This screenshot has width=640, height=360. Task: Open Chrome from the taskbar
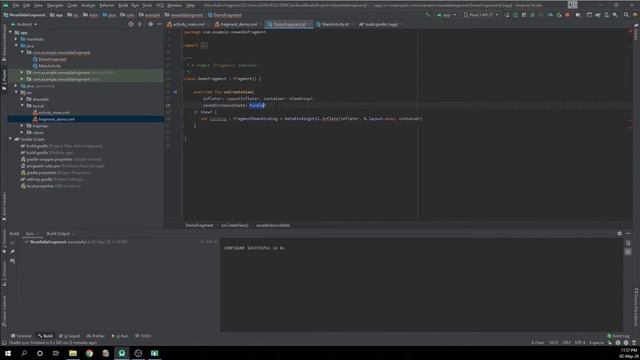pyautogui.click(x=89, y=353)
